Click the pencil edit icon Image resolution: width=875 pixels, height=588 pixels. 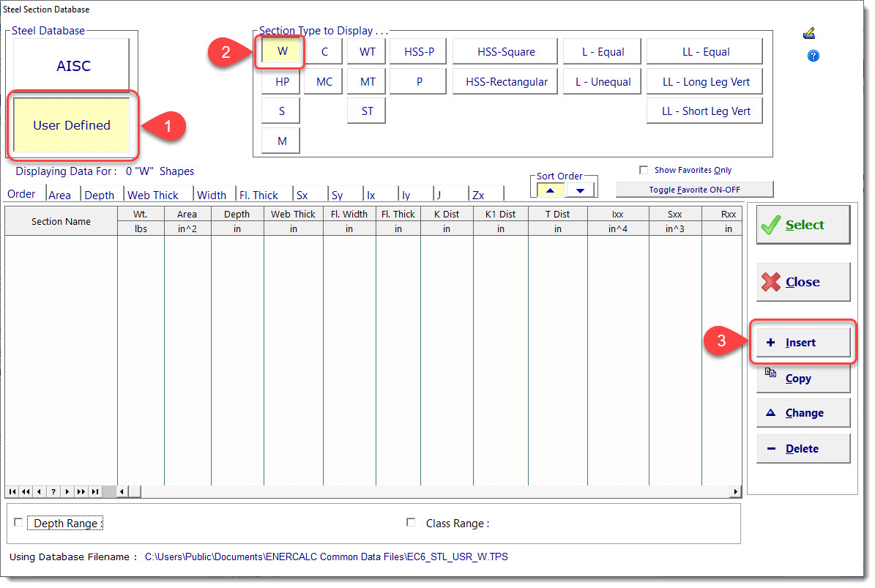point(809,32)
